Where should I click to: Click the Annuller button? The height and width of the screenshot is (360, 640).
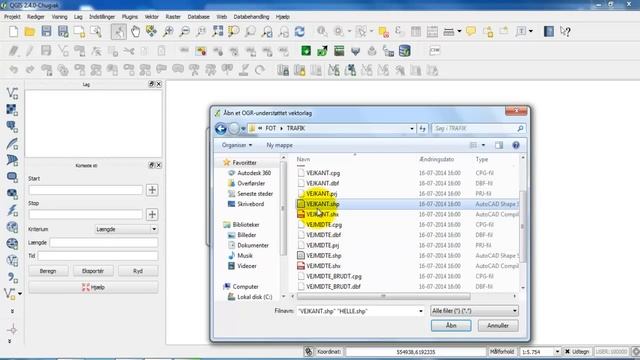[498, 326]
